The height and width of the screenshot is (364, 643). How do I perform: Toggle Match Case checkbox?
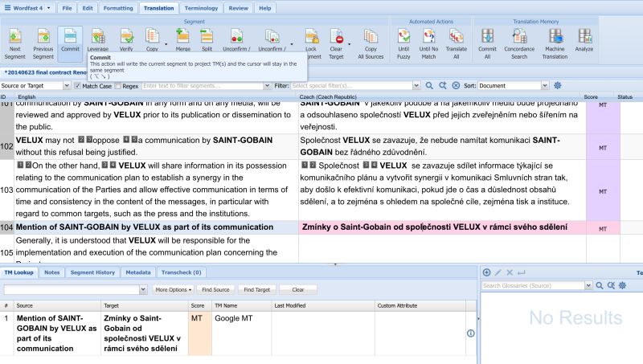pyautogui.click(x=77, y=86)
